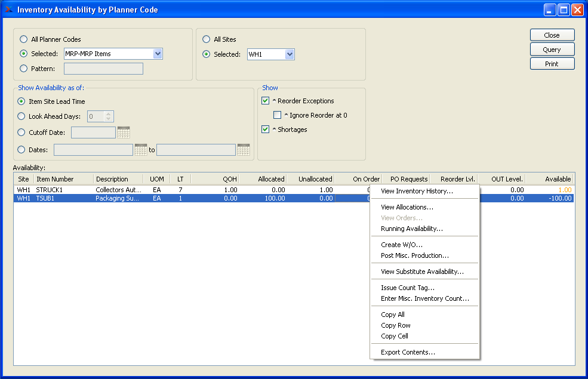Image resolution: width=588 pixels, height=379 pixels.
Task: Expand the WH1 site dropdown
Action: click(290, 54)
